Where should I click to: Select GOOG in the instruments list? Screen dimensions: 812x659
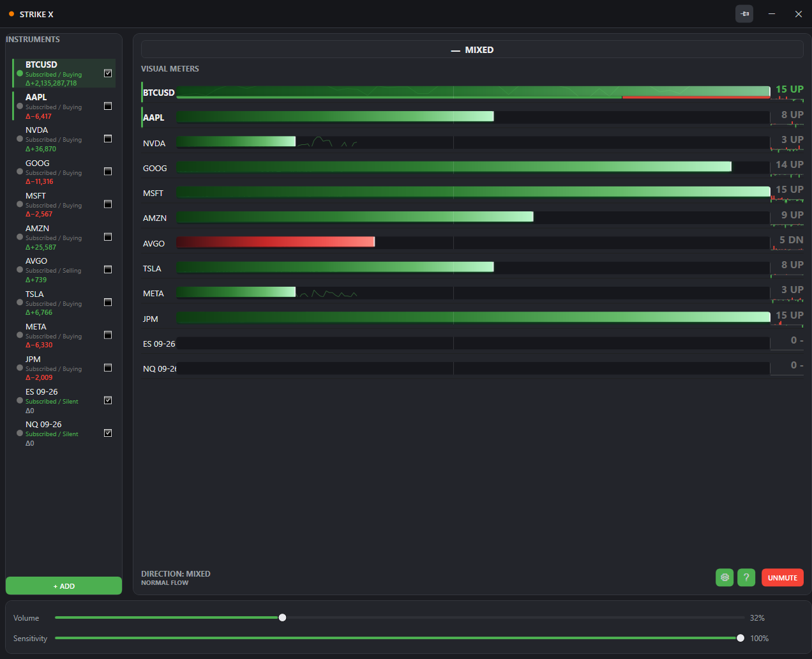(x=64, y=172)
